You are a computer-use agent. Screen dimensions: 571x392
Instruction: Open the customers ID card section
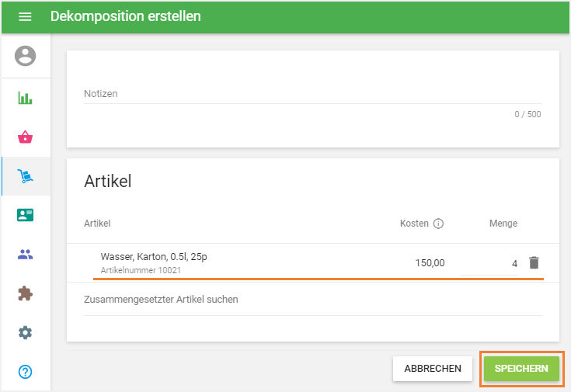26,215
